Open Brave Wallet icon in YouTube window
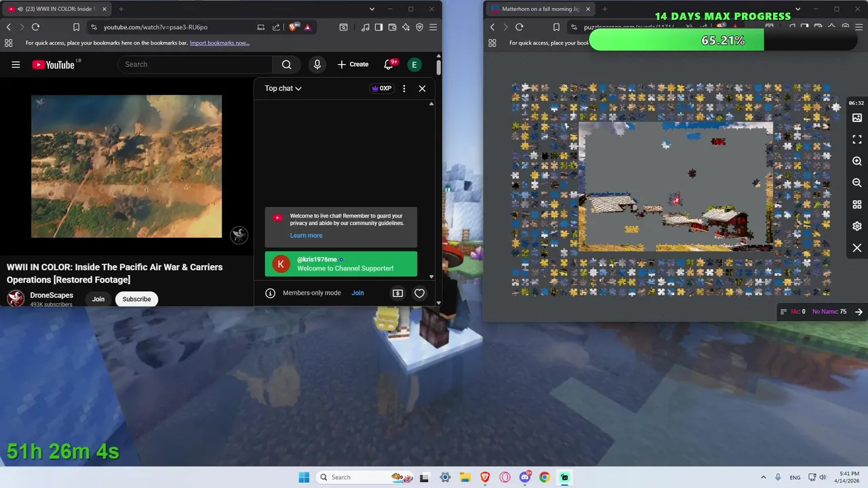 pyautogui.click(x=393, y=27)
